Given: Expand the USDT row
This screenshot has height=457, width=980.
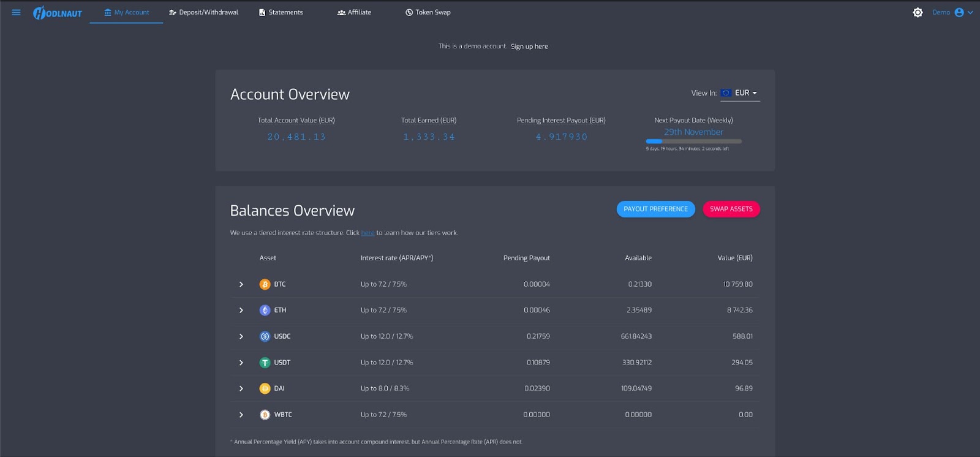Looking at the screenshot, I should coord(241,363).
